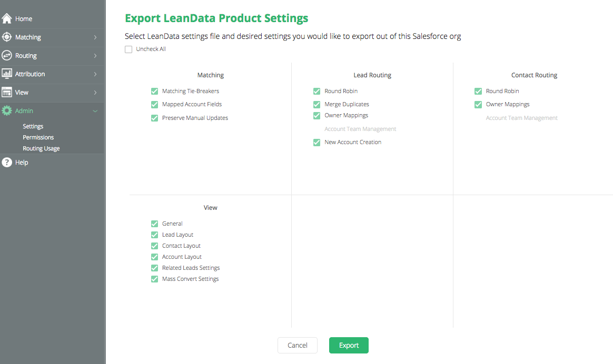Open Settings under Admin
613x364 pixels.
[33, 126]
